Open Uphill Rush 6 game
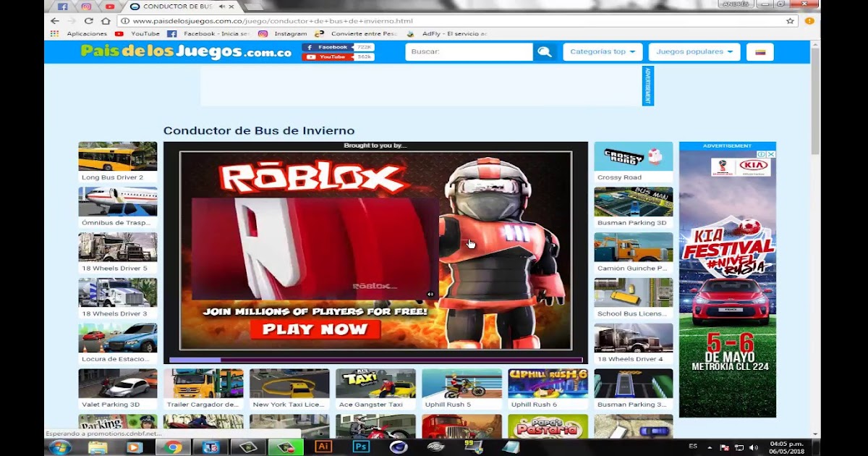 pos(548,390)
